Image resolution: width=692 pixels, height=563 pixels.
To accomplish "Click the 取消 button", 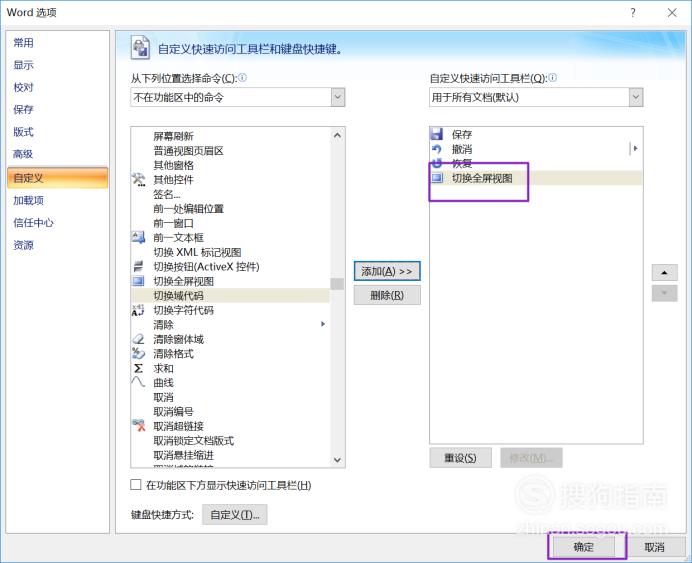I will (x=654, y=548).
